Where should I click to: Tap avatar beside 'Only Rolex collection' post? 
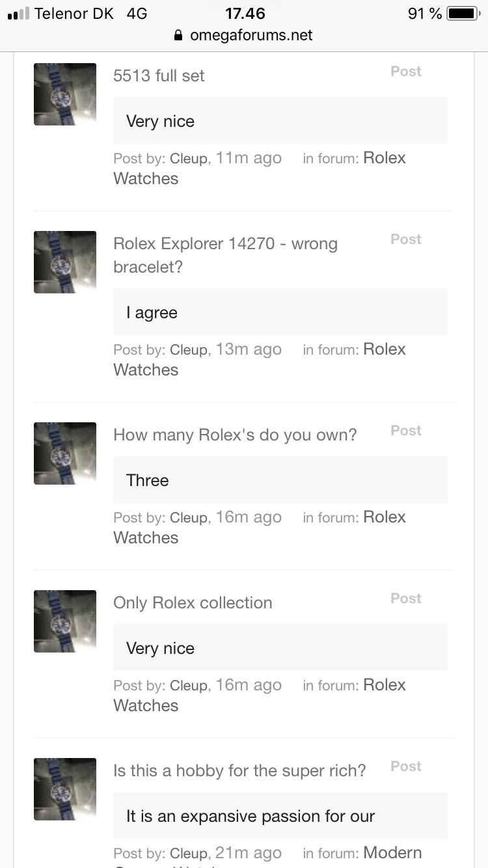point(65,621)
